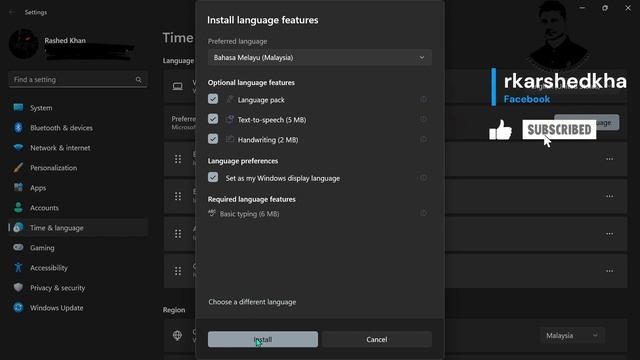Click the Find a setting search box
This screenshot has width=640, height=360.
(78, 80)
